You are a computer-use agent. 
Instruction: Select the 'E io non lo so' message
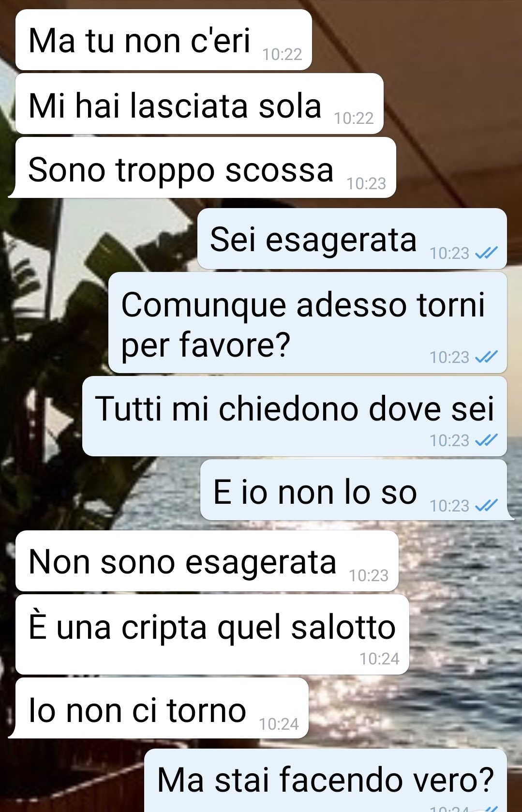(357, 490)
